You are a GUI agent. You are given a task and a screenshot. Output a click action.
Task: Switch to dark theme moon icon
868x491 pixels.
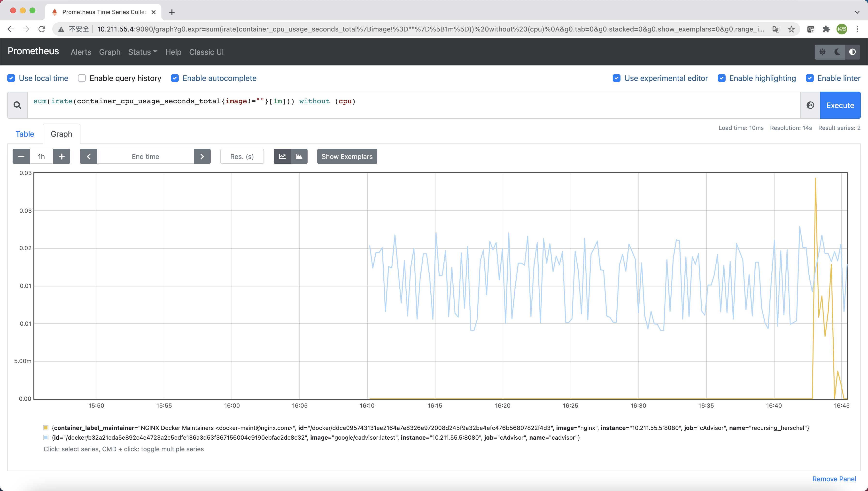tap(837, 52)
